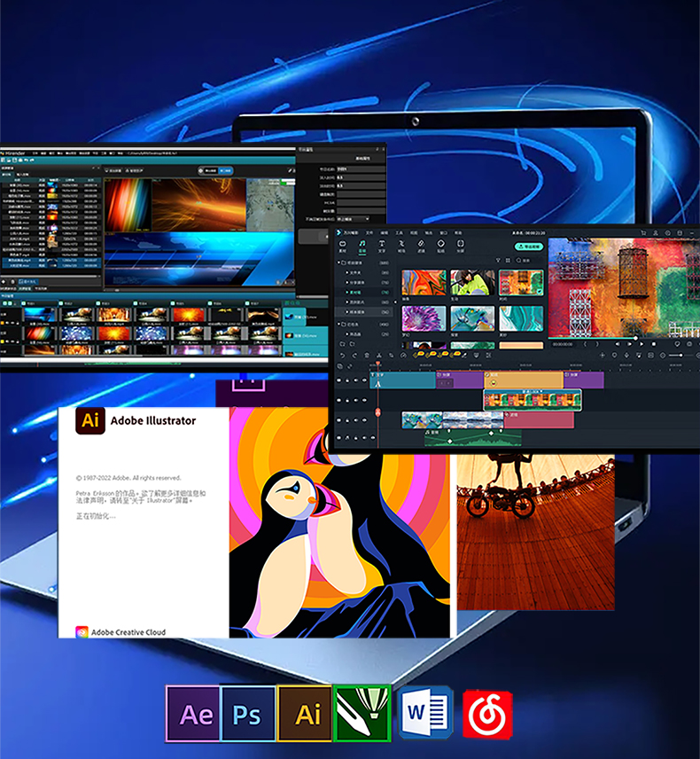Viewport: 700px width, 759px height.
Task: Click the motorcycle stunt photo behind Filmora
Action: (x=536, y=531)
